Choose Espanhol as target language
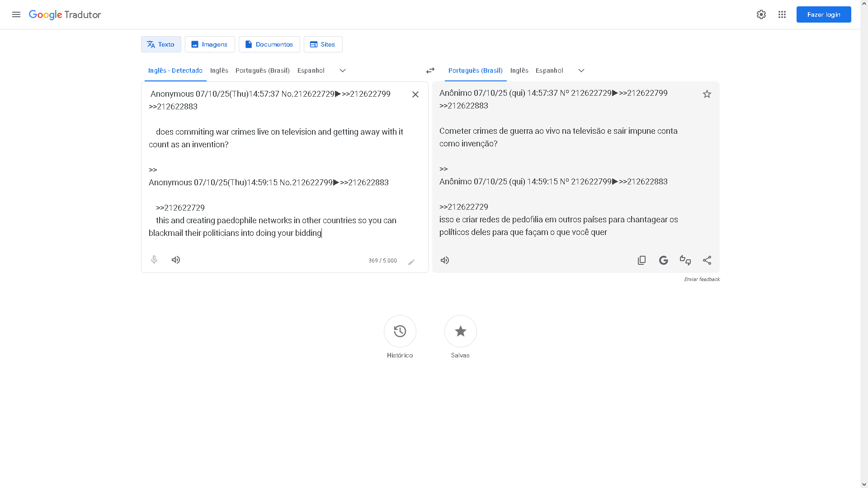This screenshot has width=868, height=488. [549, 70]
